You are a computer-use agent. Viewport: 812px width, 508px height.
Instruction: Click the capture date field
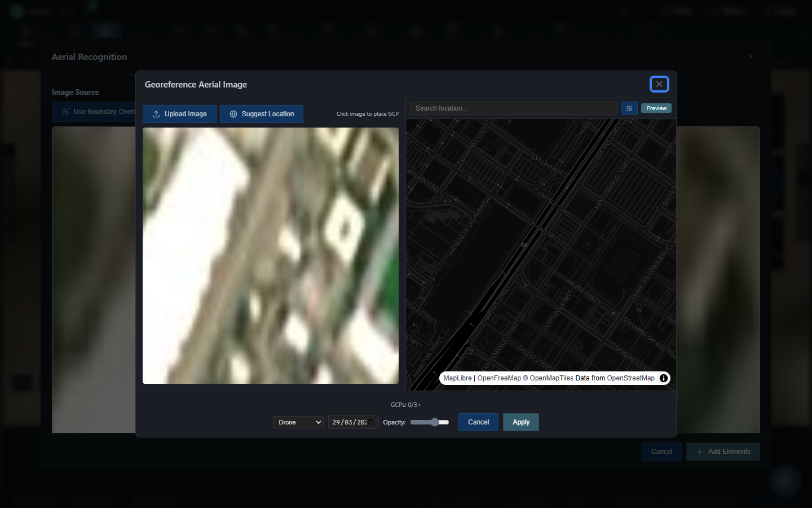[353, 422]
